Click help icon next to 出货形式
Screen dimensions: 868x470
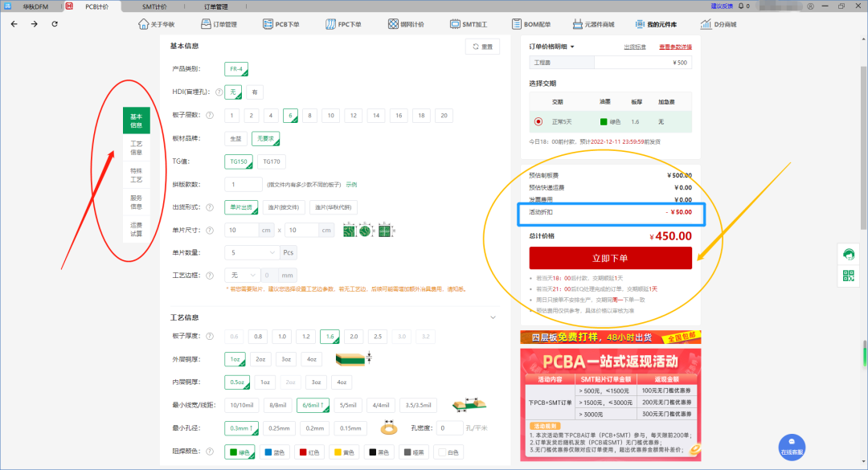(210, 207)
